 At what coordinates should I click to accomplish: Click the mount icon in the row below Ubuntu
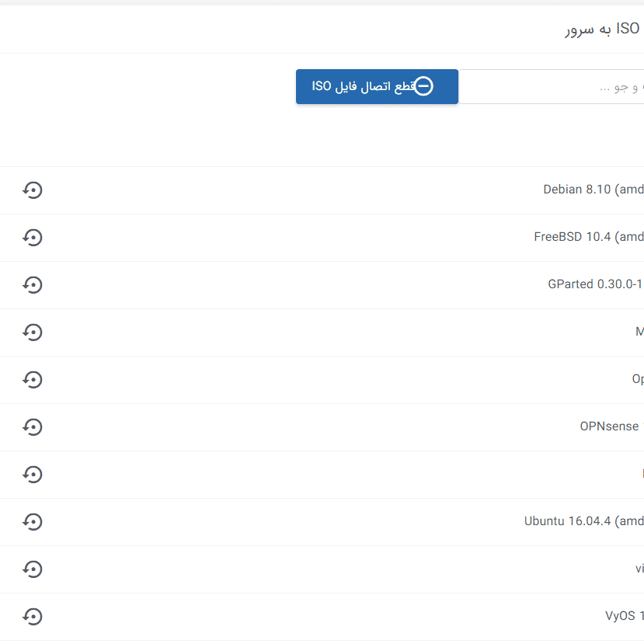click(x=32, y=569)
